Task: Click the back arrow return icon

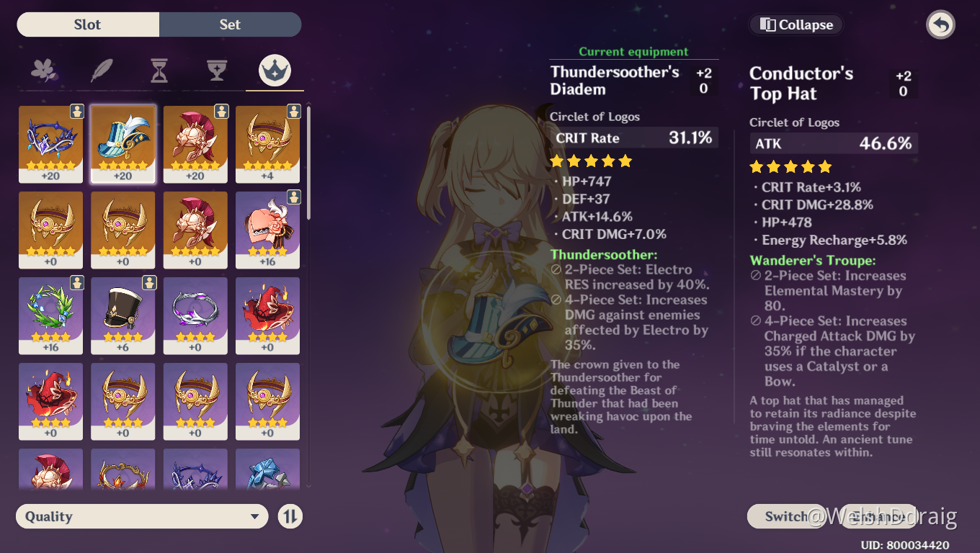Action: click(x=940, y=24)
